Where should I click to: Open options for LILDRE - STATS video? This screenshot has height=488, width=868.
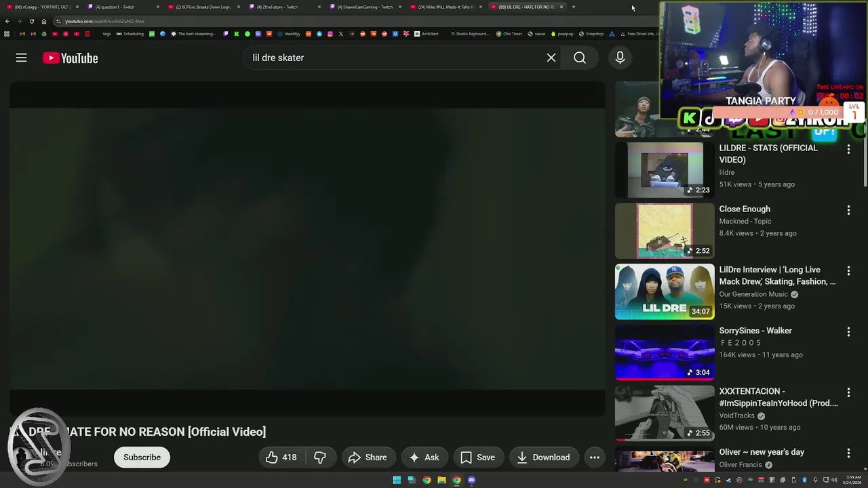pos(848,149)
